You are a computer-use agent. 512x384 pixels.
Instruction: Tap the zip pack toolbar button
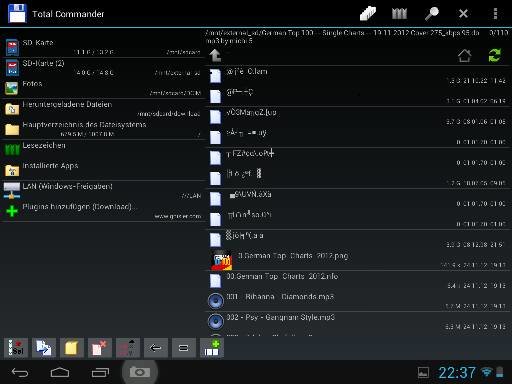71,348
